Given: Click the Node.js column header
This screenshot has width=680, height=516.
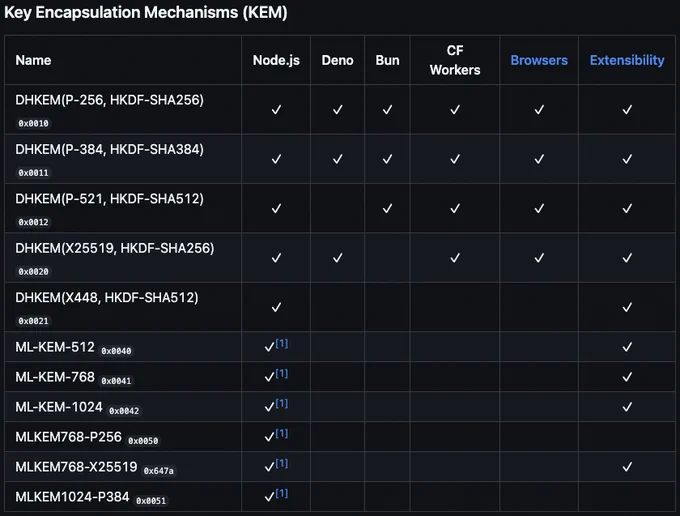Looking at the screenshot, I should click(x=276, y=60).
